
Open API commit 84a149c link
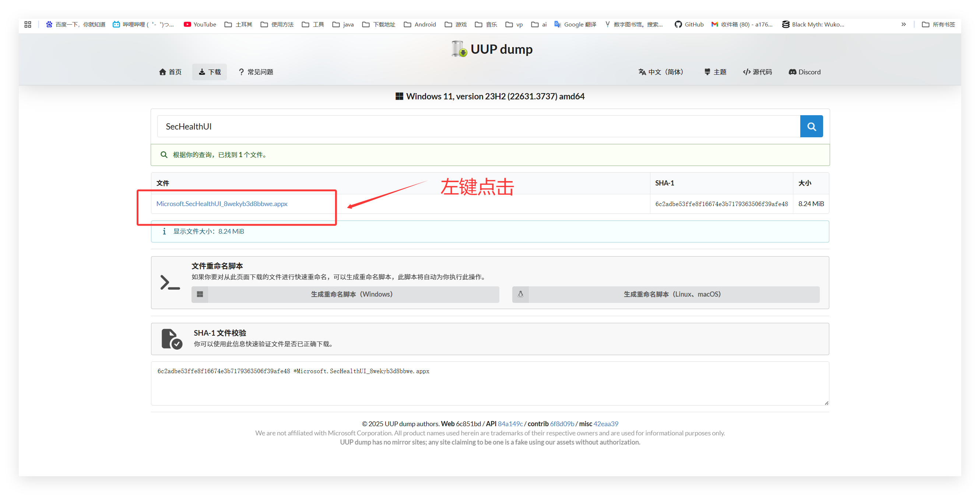(x=510, y=424)
